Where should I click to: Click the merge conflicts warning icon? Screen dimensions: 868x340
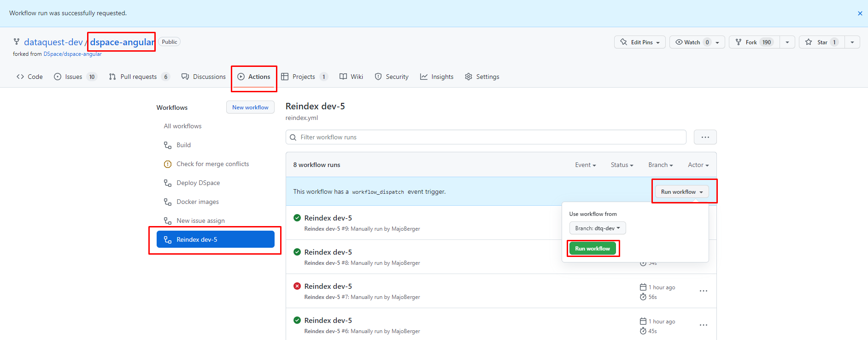click(168, 164)
